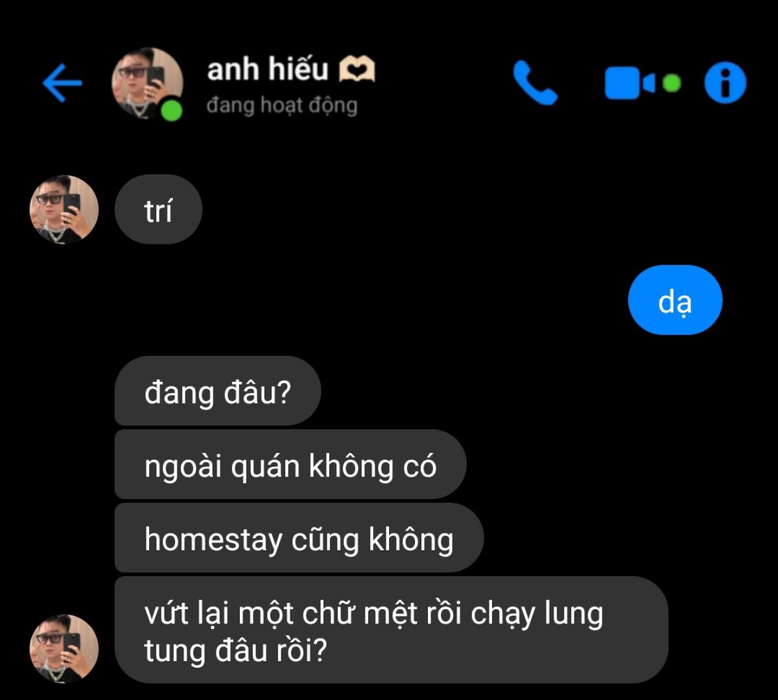Start a voice call with anh hiếu
Image resolution: width=778 pixels, height=700 pixels.
click(535, 83)
